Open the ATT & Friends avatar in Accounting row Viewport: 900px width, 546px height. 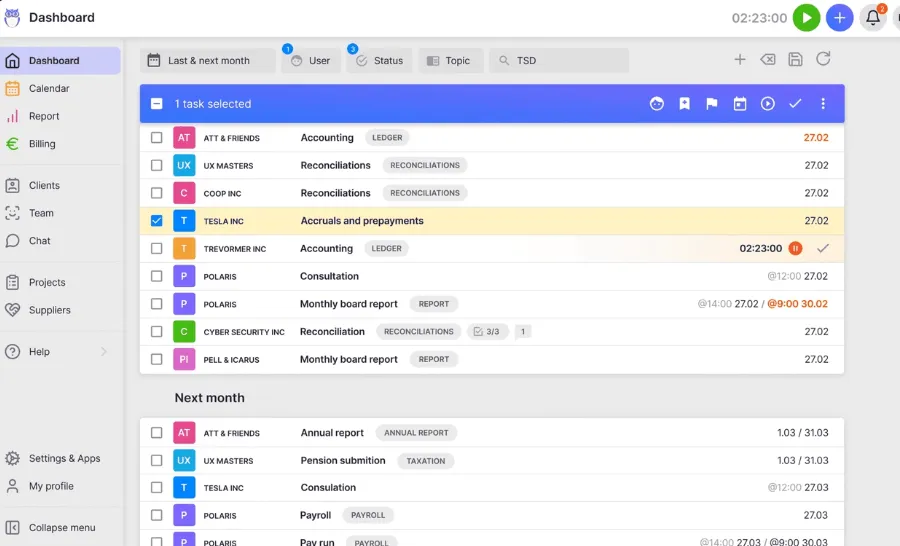coord(184,138)
